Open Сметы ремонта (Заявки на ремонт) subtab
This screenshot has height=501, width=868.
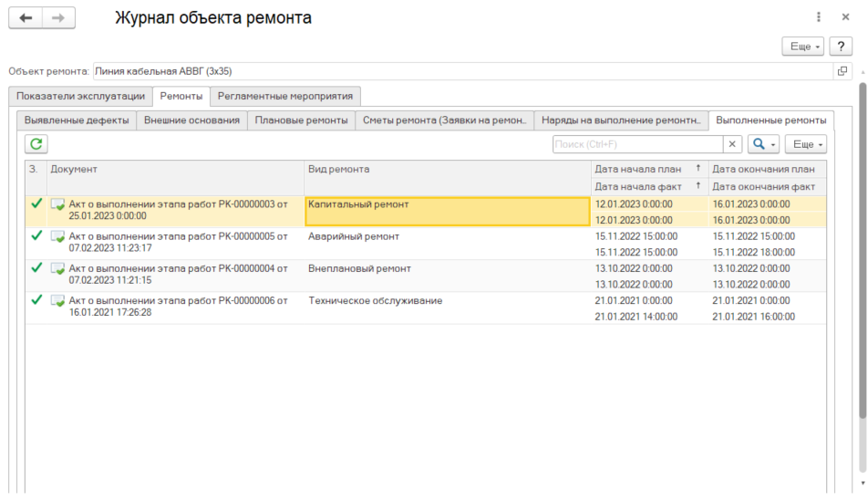[445, 120]
